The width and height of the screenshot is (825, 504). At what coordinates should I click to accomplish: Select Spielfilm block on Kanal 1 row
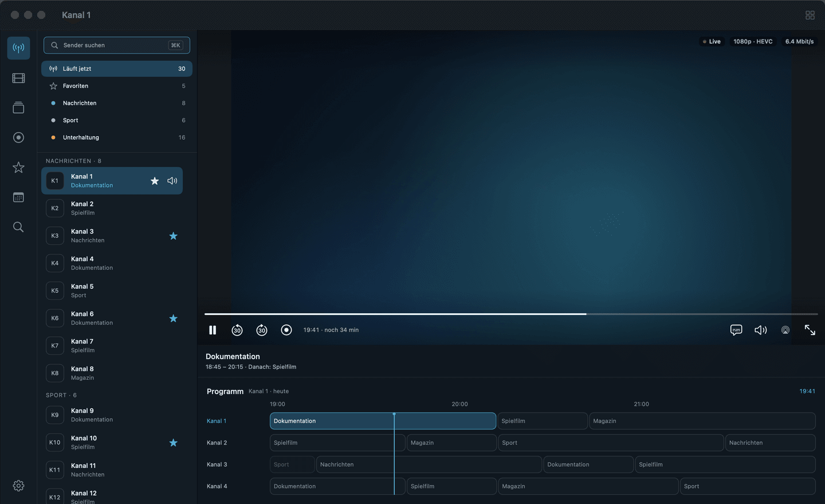543,421
